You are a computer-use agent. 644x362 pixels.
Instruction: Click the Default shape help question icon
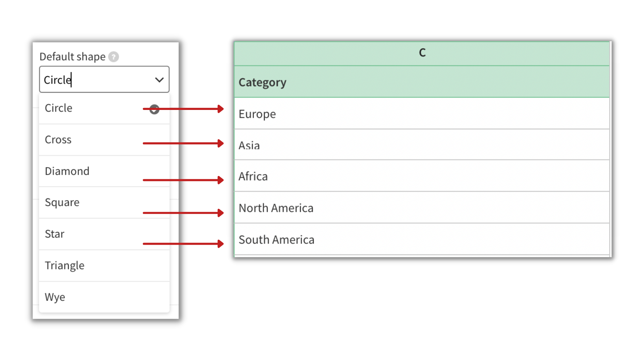point(114,57)
